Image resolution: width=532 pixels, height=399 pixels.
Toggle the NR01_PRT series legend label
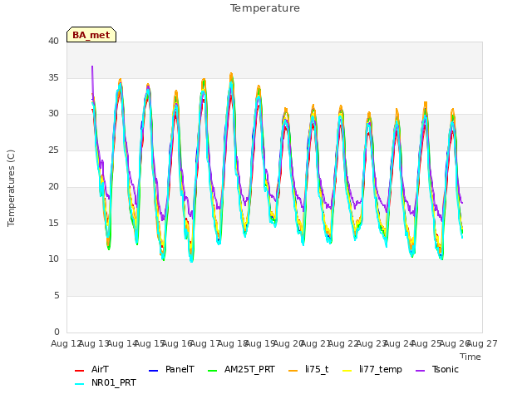[114, 382]
